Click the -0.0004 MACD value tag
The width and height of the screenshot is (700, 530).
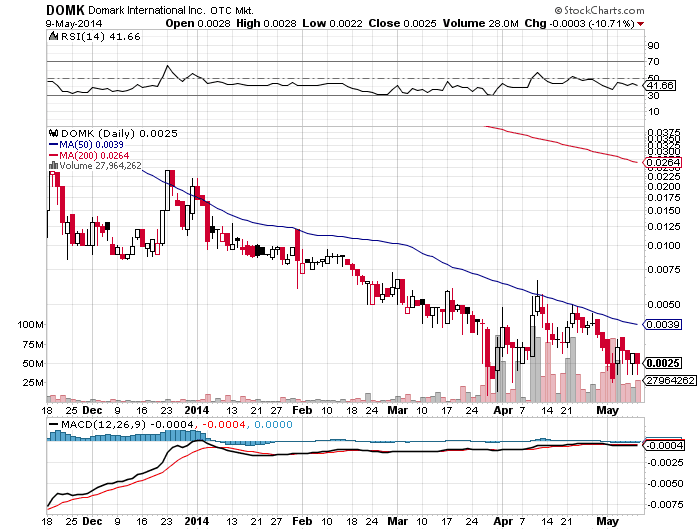pos(665,445)
